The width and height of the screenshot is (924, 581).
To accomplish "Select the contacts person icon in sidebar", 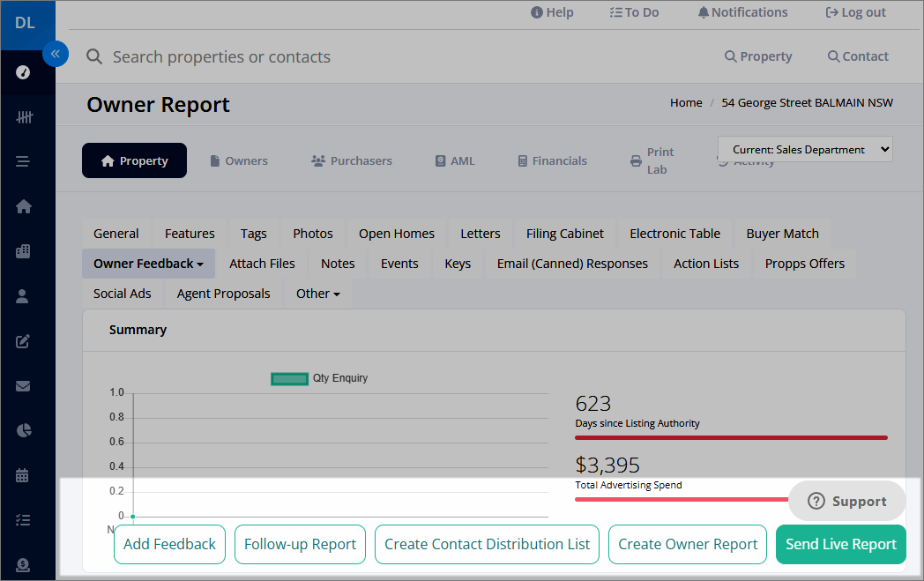I will [23, 296].
